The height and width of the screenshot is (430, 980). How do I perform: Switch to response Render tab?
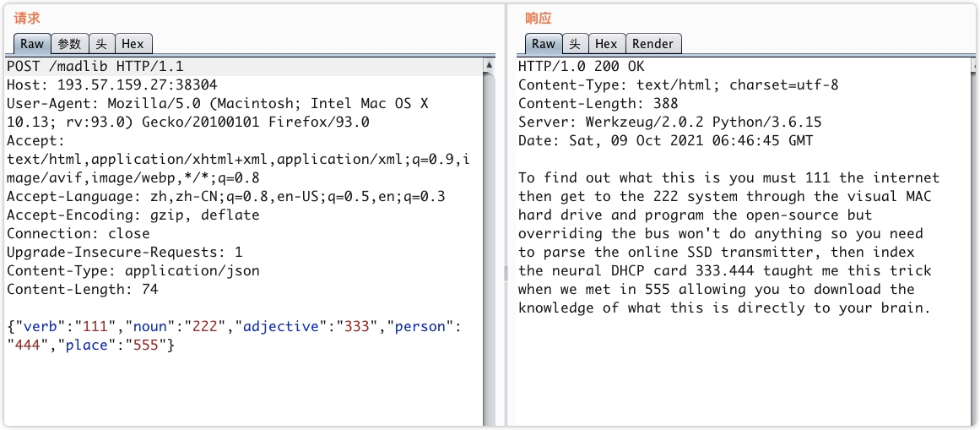653,44
